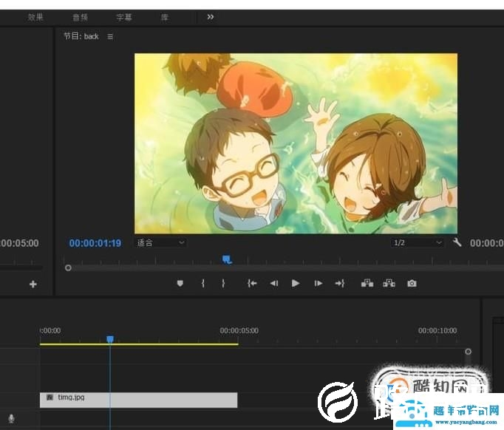Edit the blue 00:00:01:19 timecode
Screen dimensions: 504x430
[x=95, y=243]
